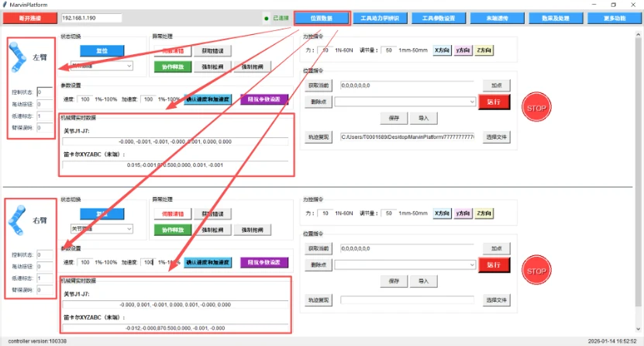
Task: Select Z方向 for the left arm
Action: click(x=484, y=50)
